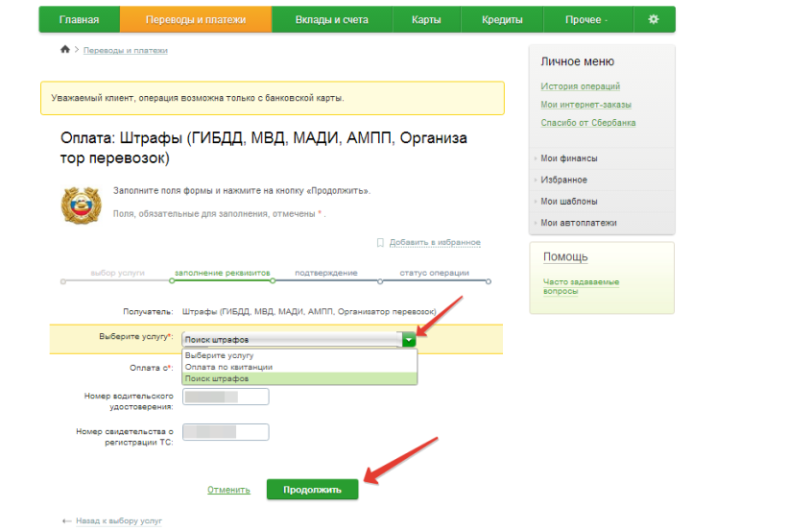Viewport: 812px width, 531px height.
Task: Open История операций link
Action: coord(580,86)
